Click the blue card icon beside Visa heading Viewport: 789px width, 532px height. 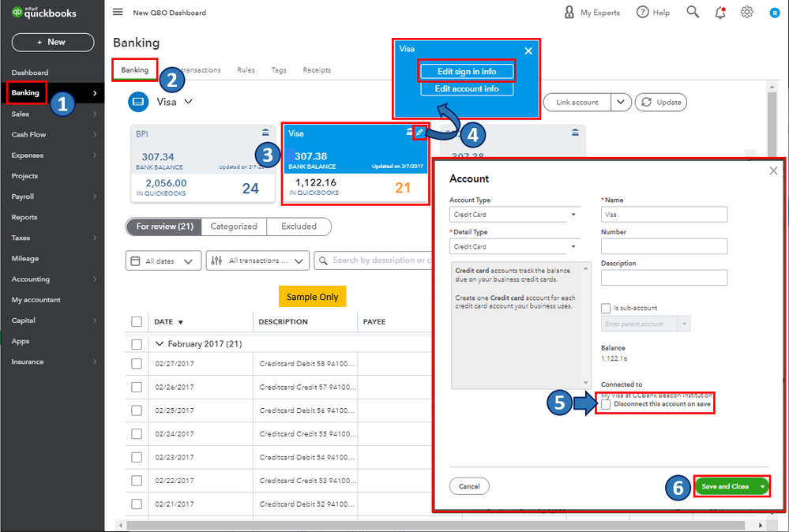pyautogui.click(x=138, y=102)
